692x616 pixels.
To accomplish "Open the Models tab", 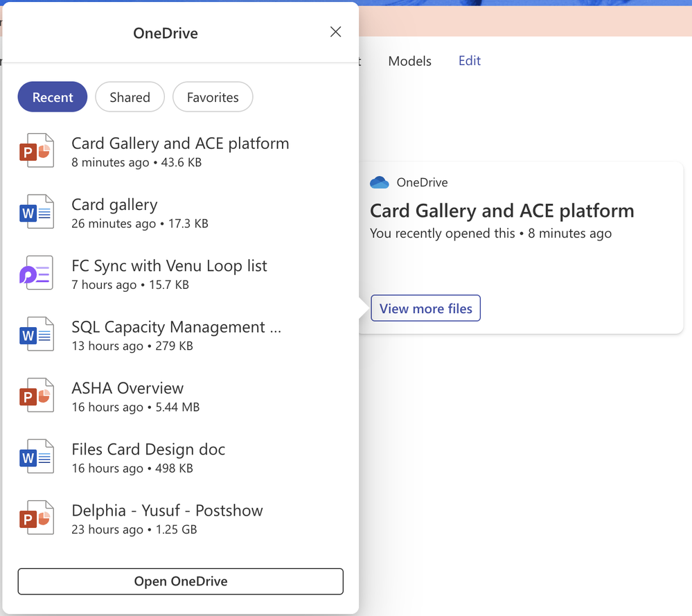I will [x=409, y=61].
